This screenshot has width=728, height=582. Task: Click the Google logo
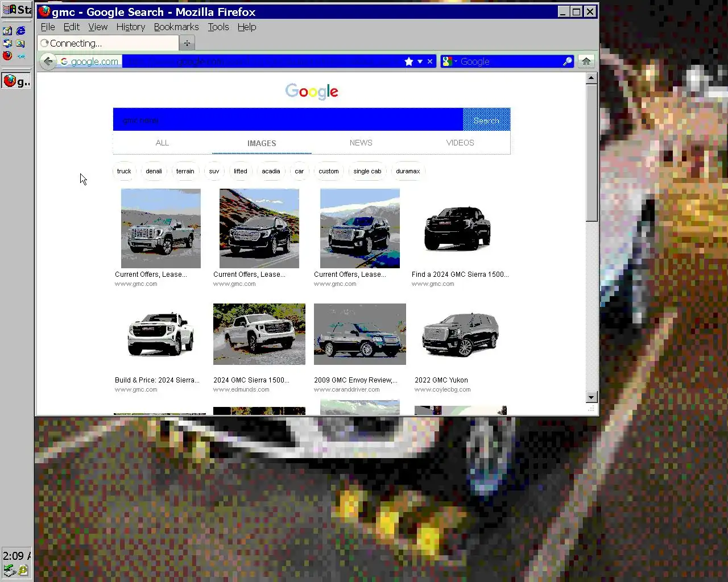click(312, 91)
